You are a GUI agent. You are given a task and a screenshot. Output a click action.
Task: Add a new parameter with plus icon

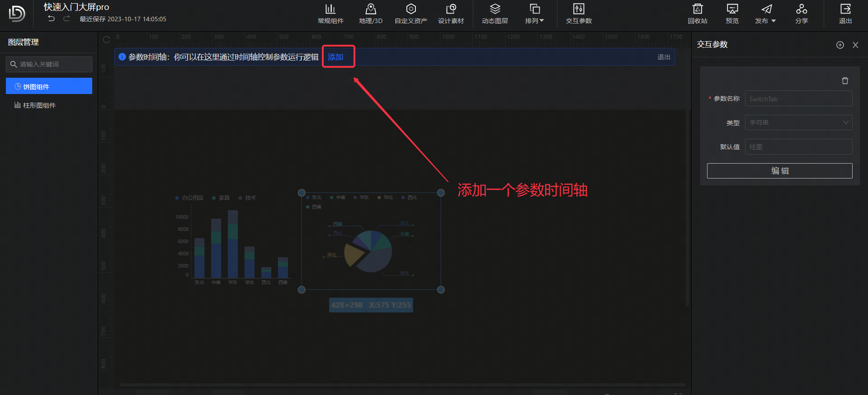[840, 45]
